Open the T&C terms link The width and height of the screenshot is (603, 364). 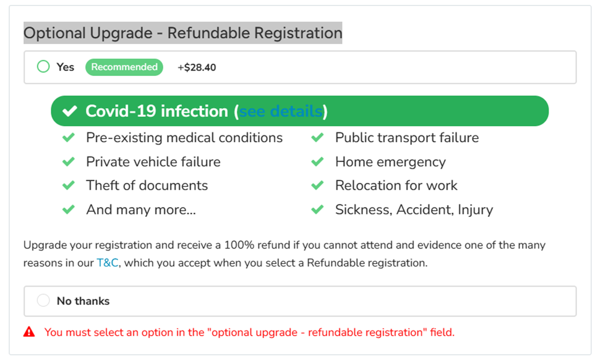tap(107, 263)
